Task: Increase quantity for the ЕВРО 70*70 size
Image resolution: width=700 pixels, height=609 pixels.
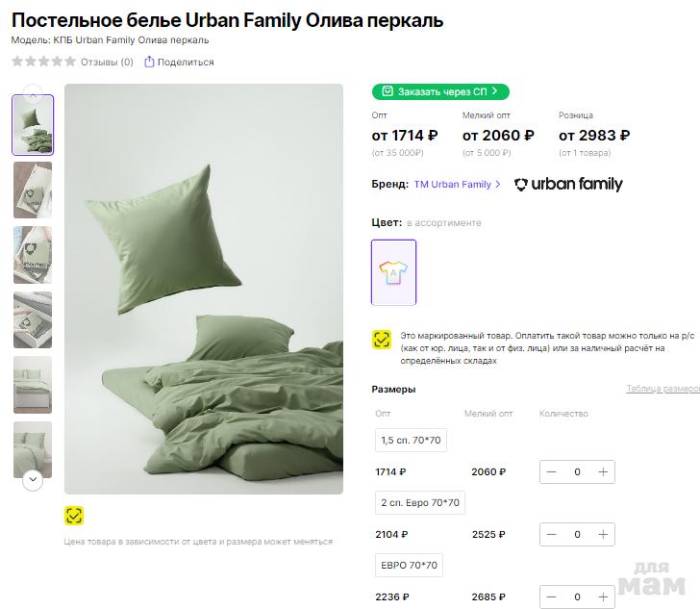Action: (x=603, y=596)
